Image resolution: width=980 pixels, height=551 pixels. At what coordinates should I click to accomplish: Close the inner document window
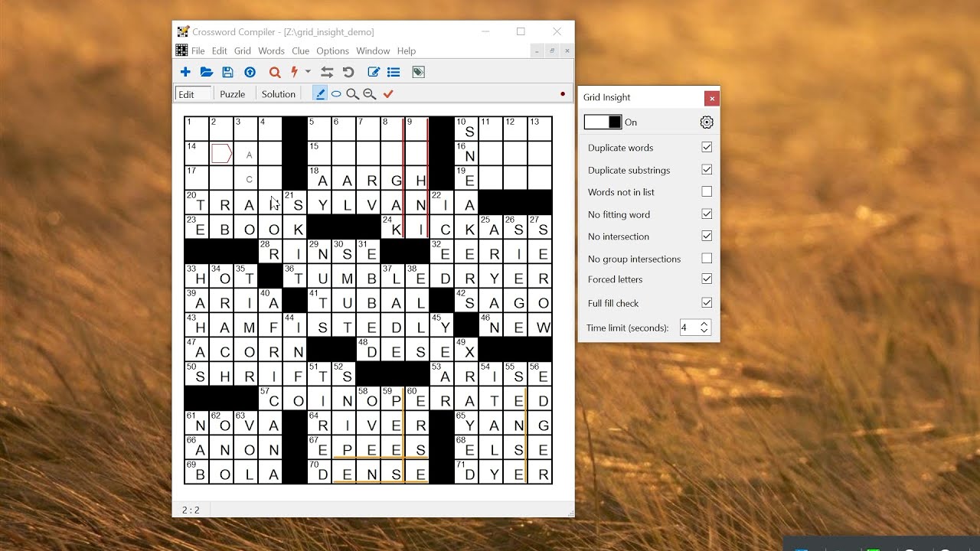pyautogui.click(x=567, y=51)
